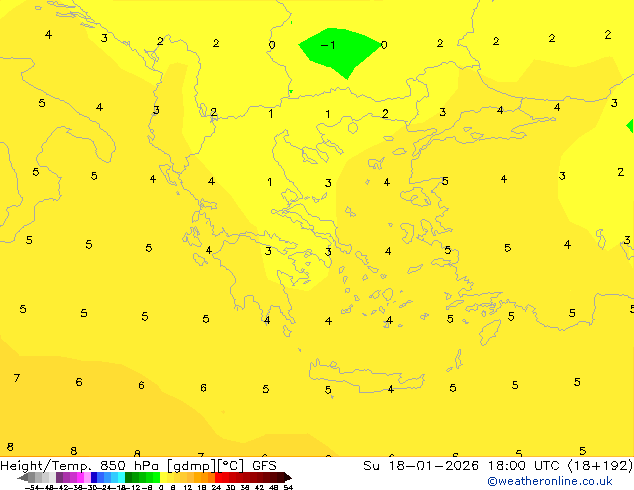The width and height of the screenshot is (634, 490).
Task: Pick the bright magenta swatch in the legend
Action: [x=80, y=478]
